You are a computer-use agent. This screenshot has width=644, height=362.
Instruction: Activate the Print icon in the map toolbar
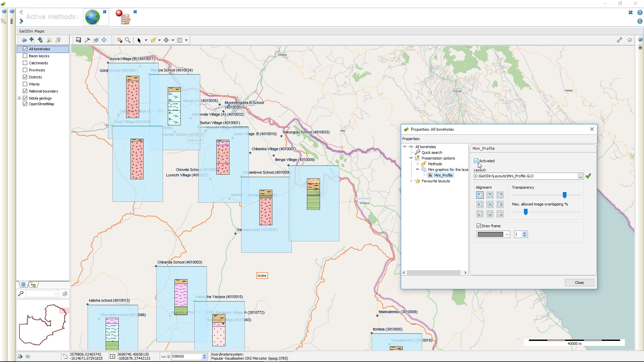pos(96,40)
